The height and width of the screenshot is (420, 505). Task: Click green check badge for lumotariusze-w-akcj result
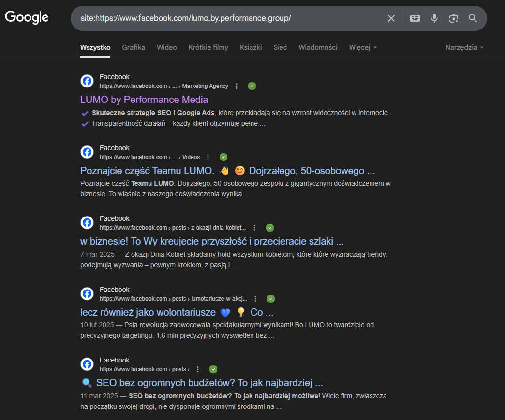[x=271, y=299]
